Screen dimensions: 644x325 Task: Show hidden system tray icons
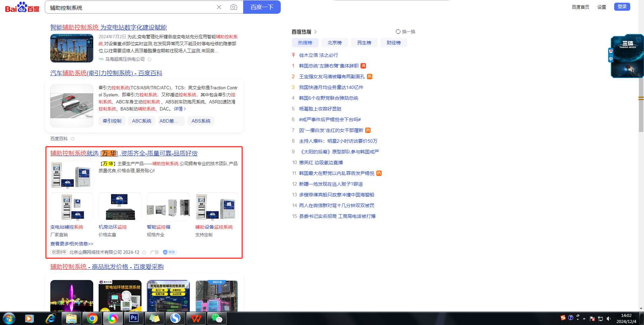click(584, 318)
